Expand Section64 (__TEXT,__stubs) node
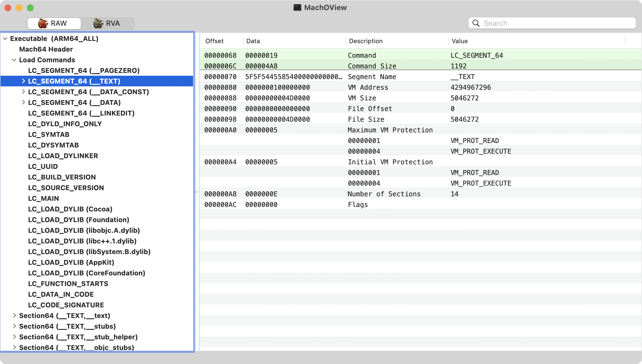Image resolution: width=642 pixels, height=364 pixels. click(x=14, y=326)
